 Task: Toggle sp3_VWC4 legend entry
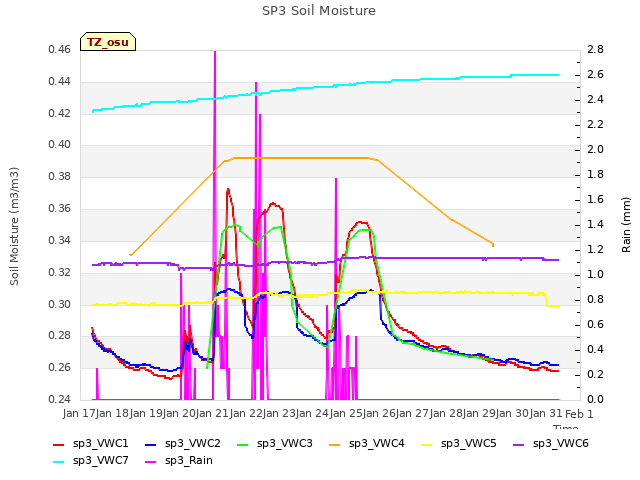coord(367,444)
